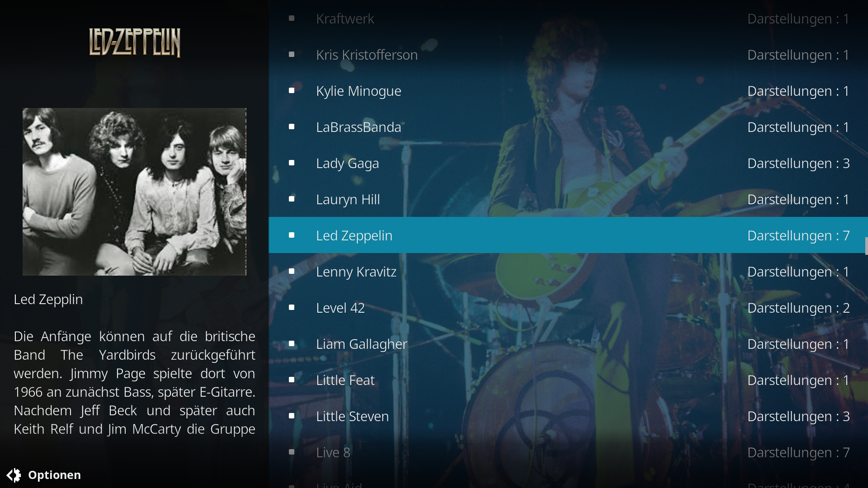Click the bullet icon beside Kris Kristofferson
Image resolution: width=868 pixels, height=488 pixels.
(292, 54)
